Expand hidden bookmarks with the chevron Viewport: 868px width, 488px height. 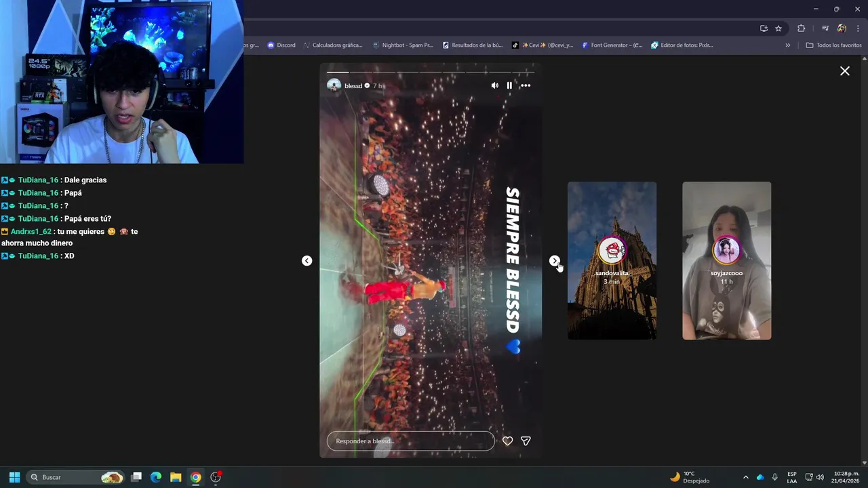[788, 45]
